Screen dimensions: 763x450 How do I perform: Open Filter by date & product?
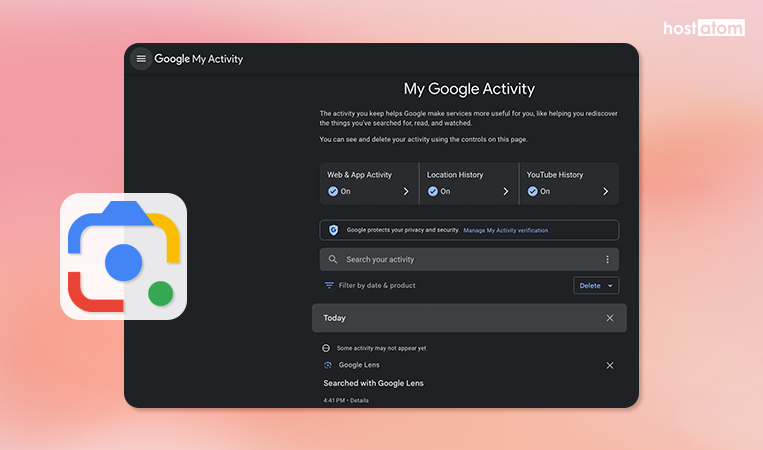point(377,286)
